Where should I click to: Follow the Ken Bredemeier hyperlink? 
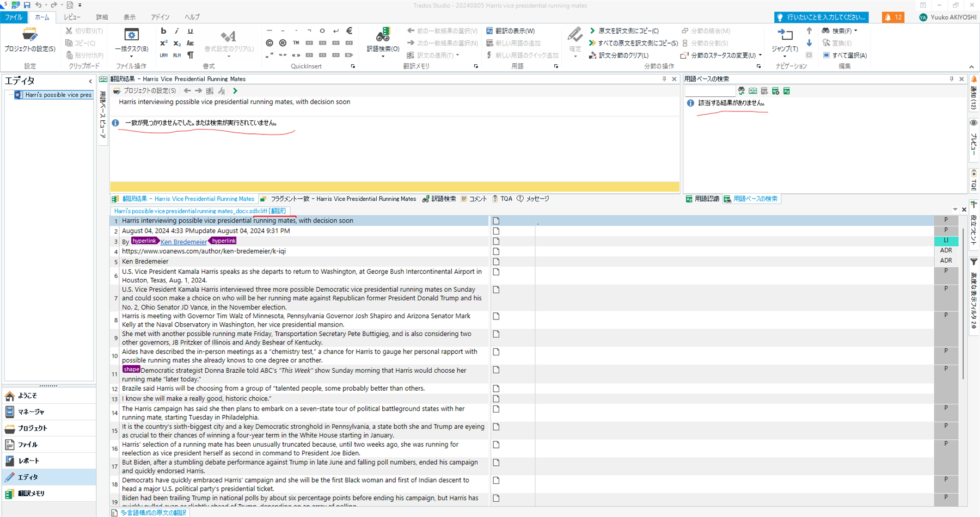click(x=183, y=242)
